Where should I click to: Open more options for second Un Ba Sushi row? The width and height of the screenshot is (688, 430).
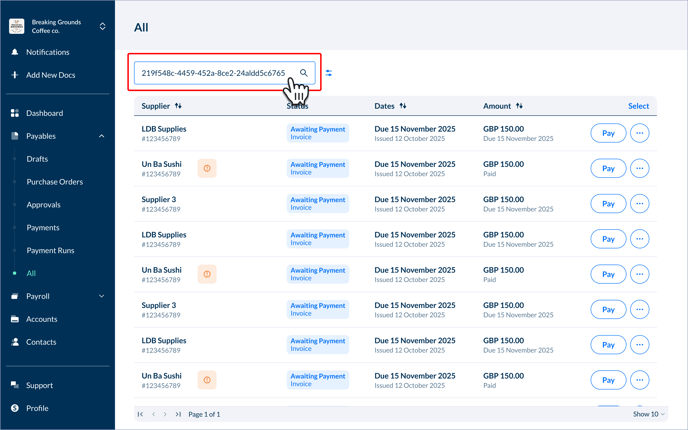pos(640,274)
